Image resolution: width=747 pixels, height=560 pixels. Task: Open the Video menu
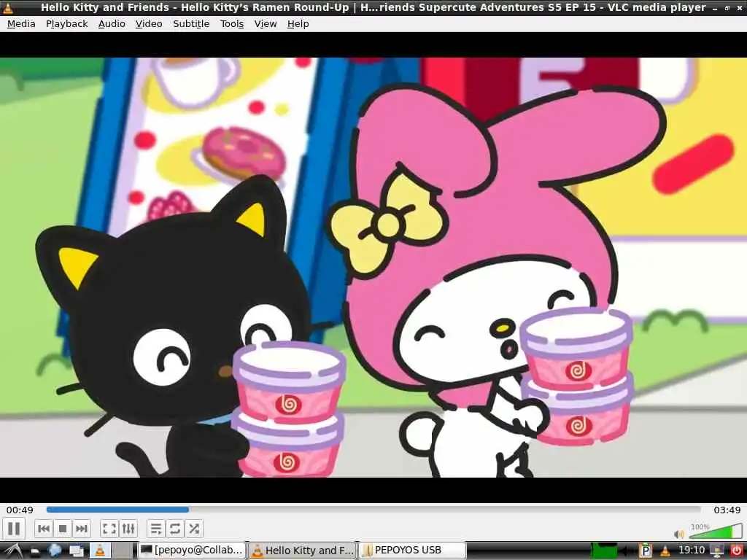pyautogui.click(x=149, y=24)
